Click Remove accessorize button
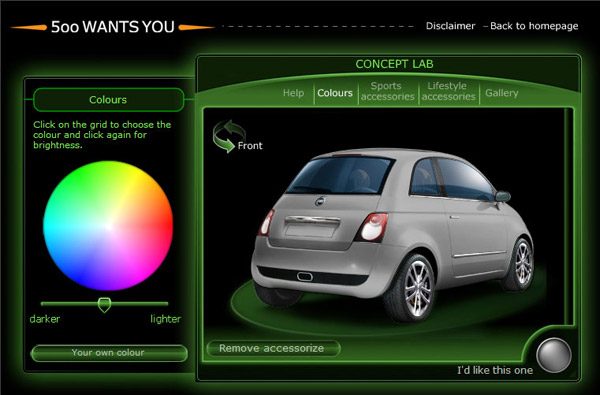 pos(273,348)
